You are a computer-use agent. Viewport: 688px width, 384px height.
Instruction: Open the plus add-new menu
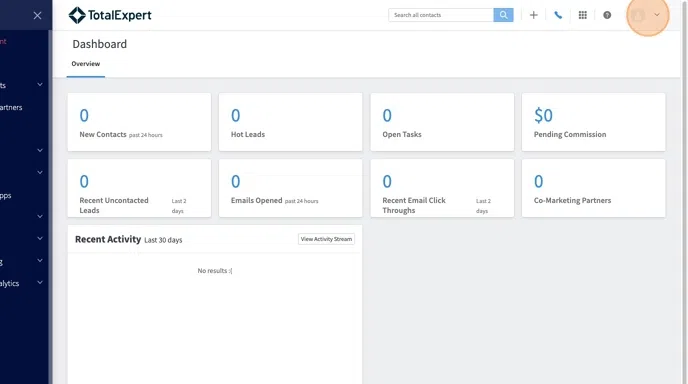tap(534, 15)
